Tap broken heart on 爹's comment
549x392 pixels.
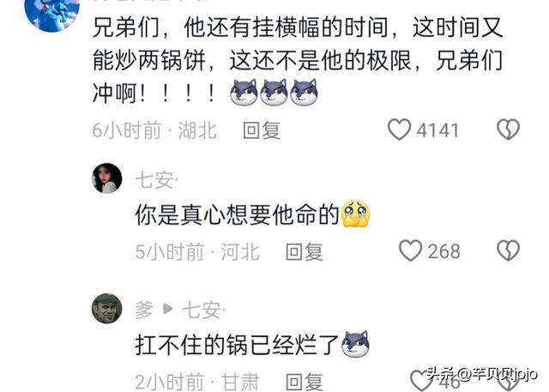tap(508, 383)
